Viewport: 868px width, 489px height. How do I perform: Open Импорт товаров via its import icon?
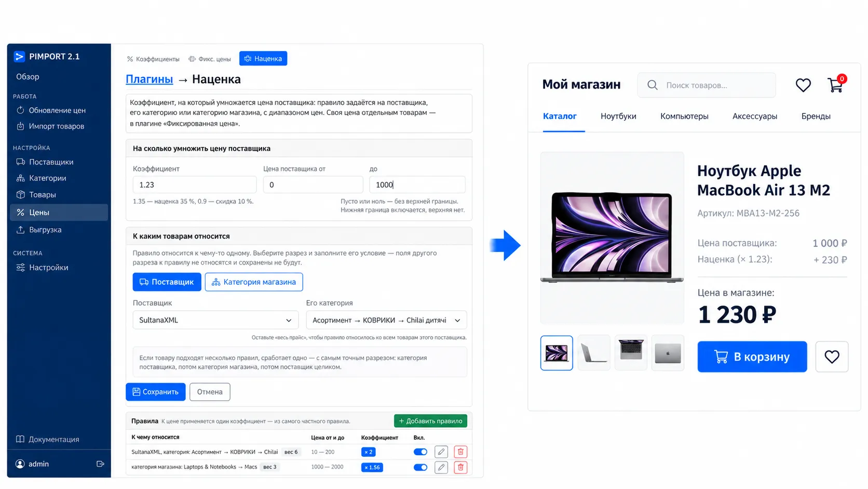tap(20, 126)
